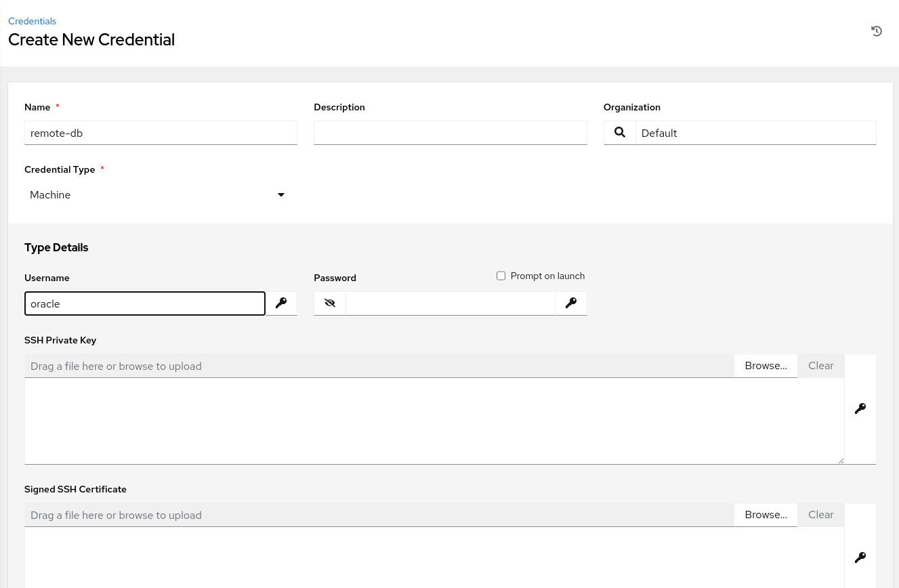Screen dimensions: 899x588
Task: Browse for a Signed SSH Certificate file
Action: tap(766, 515)
